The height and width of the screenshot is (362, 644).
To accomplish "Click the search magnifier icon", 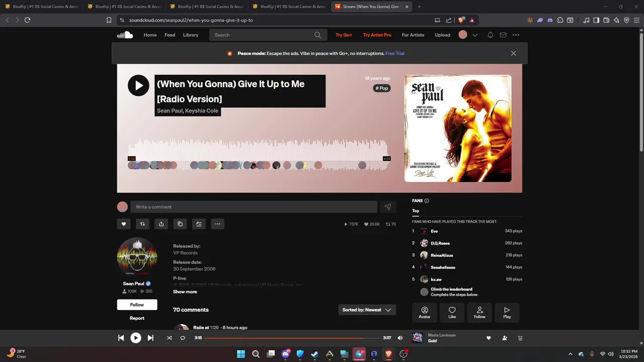I will pos(317,35).
